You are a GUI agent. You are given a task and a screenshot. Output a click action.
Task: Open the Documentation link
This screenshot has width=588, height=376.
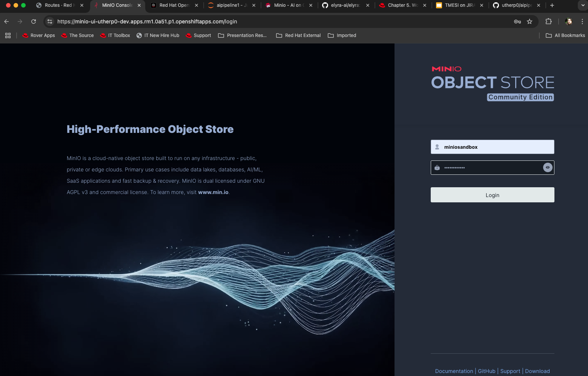[x=454, y=371]
